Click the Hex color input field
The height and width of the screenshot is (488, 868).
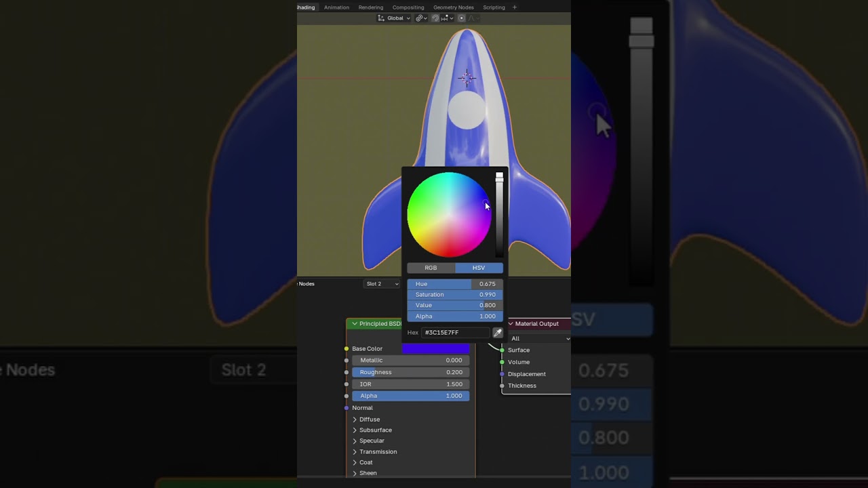point(455,333)
